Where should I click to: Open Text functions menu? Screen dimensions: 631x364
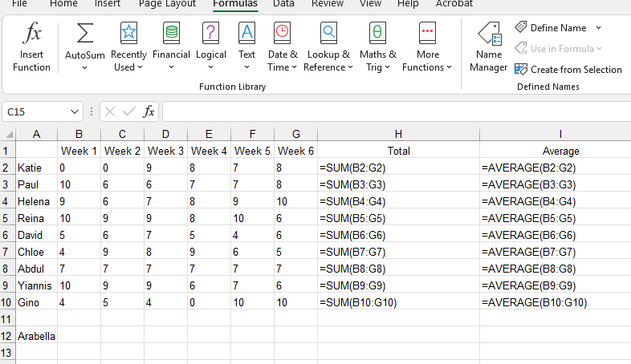[246, 47]
